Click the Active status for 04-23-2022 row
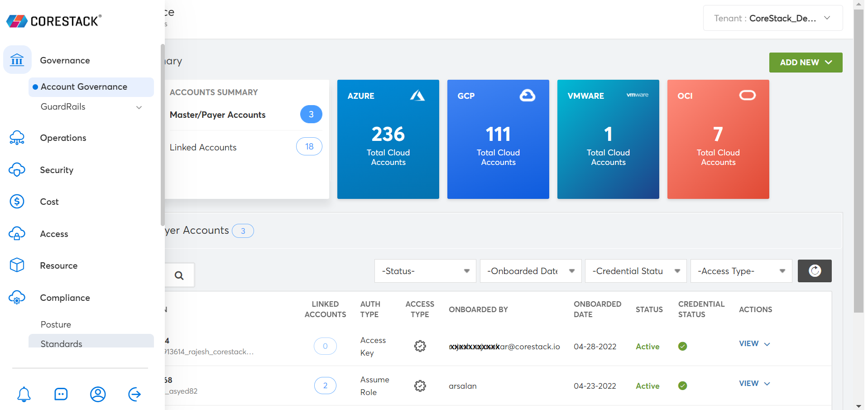The height and width of the screenshot is (410, 868). click(647, 386)
